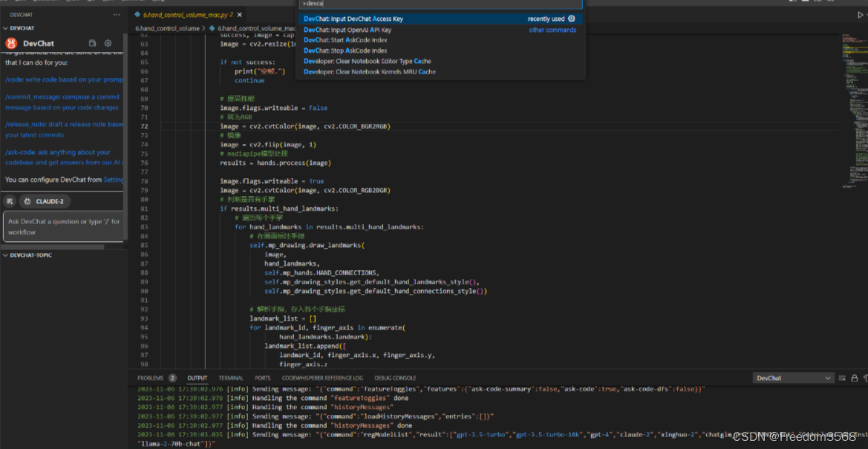
Task: Open the PROBLEMS panel tab
Action: coord(150,378)
